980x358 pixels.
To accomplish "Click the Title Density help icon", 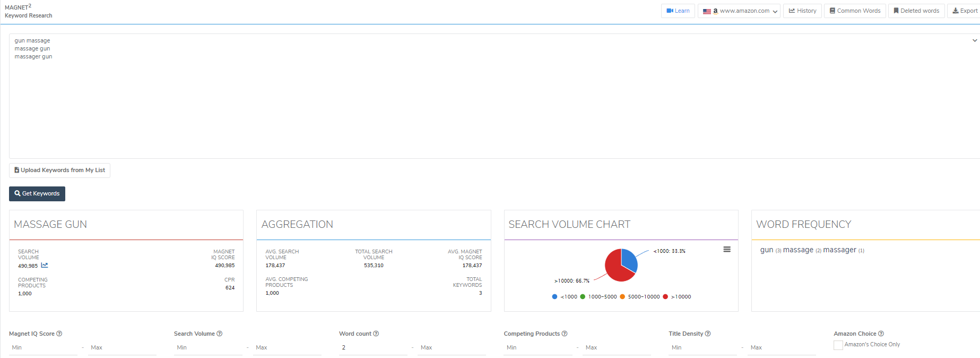I will tap(708, 334).
